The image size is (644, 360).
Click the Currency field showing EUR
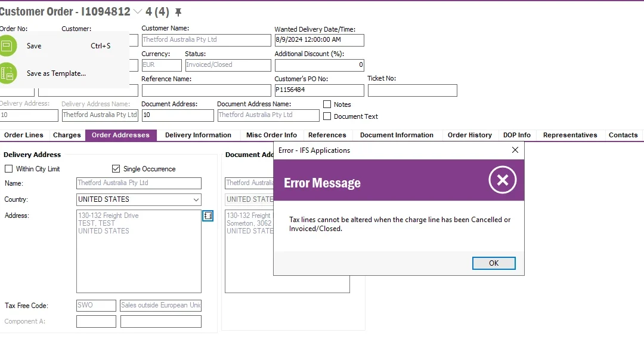[x=162, y=65]
